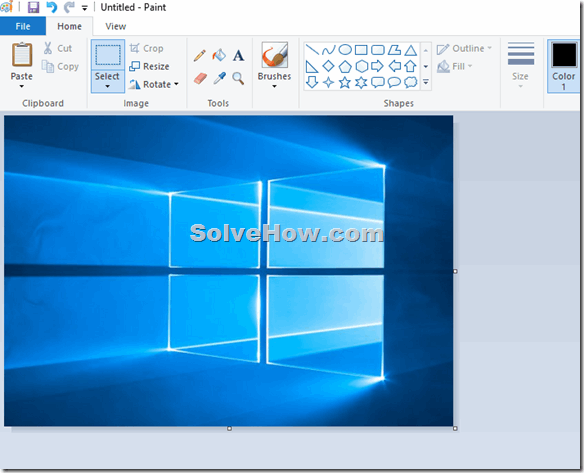Choose the Left arrow shape
The height and width of the screenshot is (473, 584).
click(x=394, y=66)
